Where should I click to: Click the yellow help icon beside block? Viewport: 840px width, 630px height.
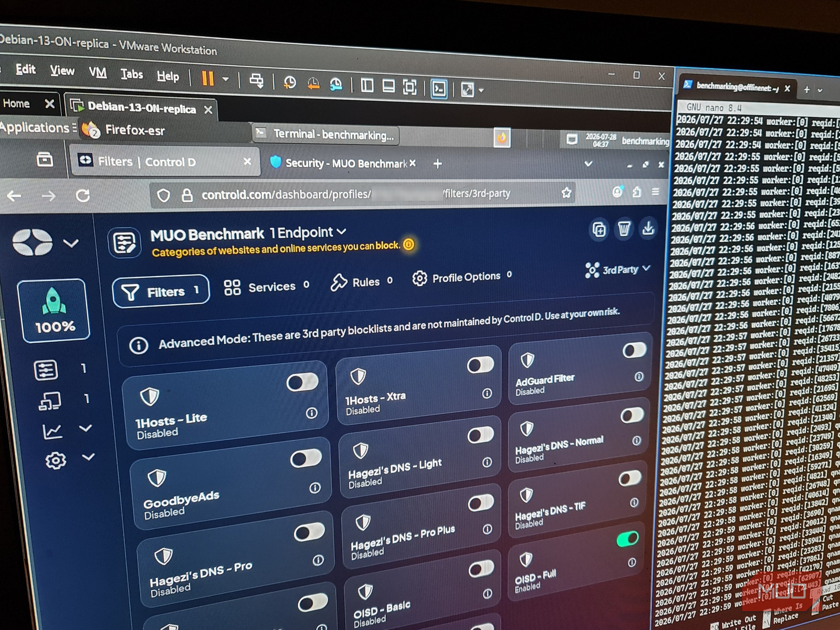pyautogui.click(x=408, y=245)
